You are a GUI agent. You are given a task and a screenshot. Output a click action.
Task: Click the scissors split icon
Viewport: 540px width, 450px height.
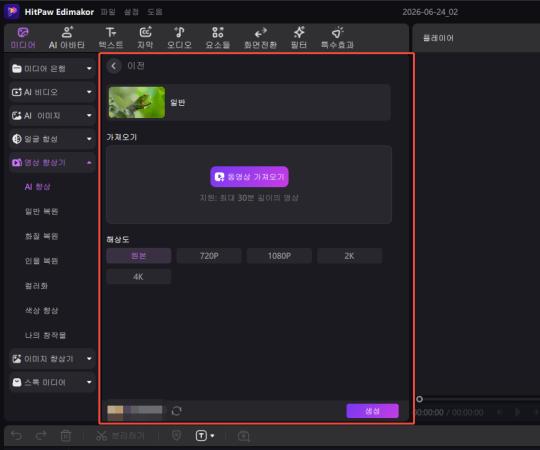(102, 436)
